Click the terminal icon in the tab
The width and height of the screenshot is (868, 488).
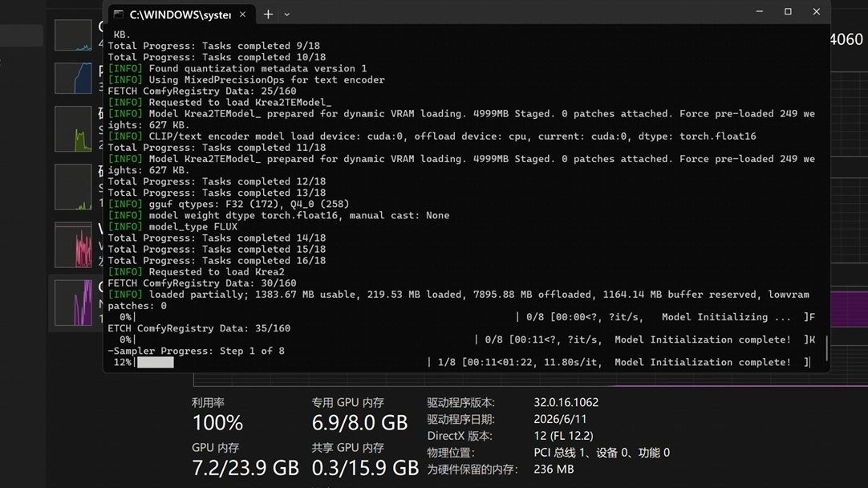click(119, 14)
